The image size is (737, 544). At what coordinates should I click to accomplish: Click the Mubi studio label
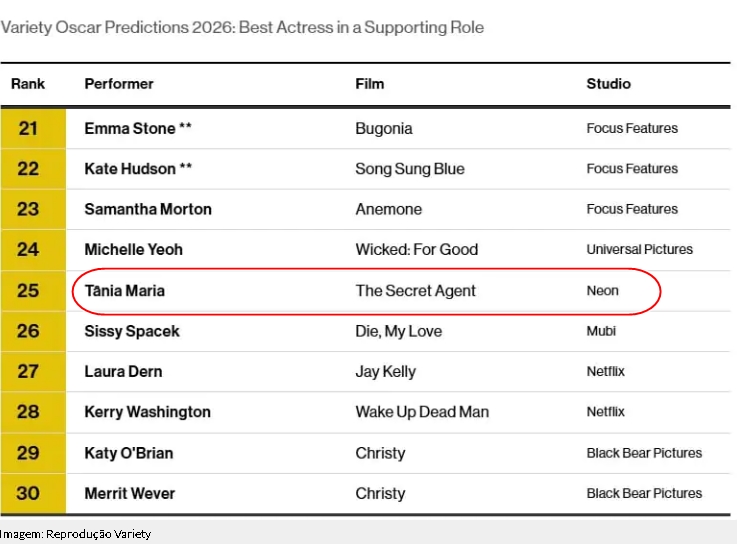tap(601, 331)
